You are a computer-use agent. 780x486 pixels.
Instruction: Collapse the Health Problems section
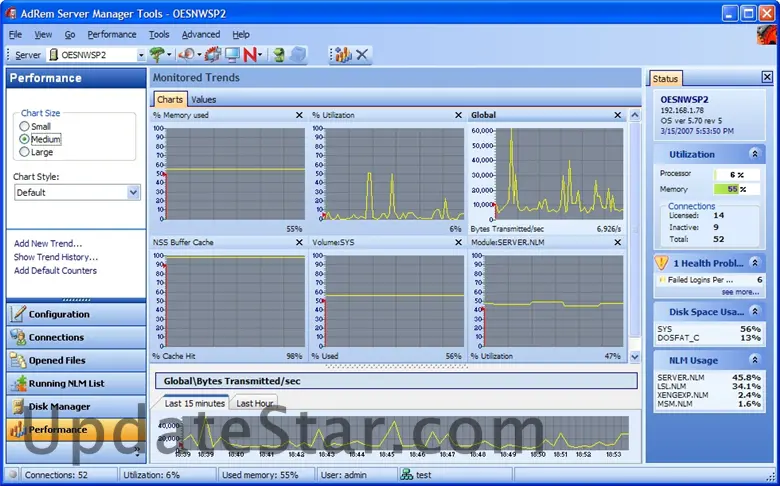[x=755, y=263]
